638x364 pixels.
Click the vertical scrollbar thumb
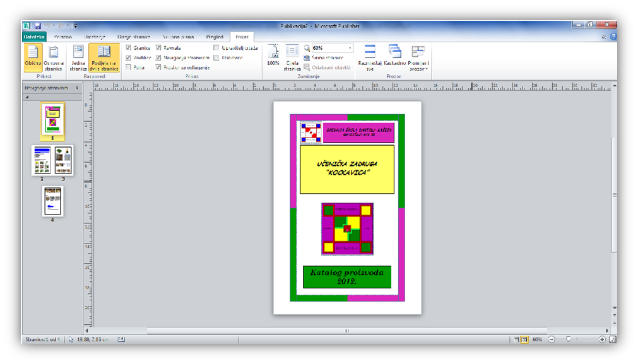pyautogui.click(x=615, y=195)
